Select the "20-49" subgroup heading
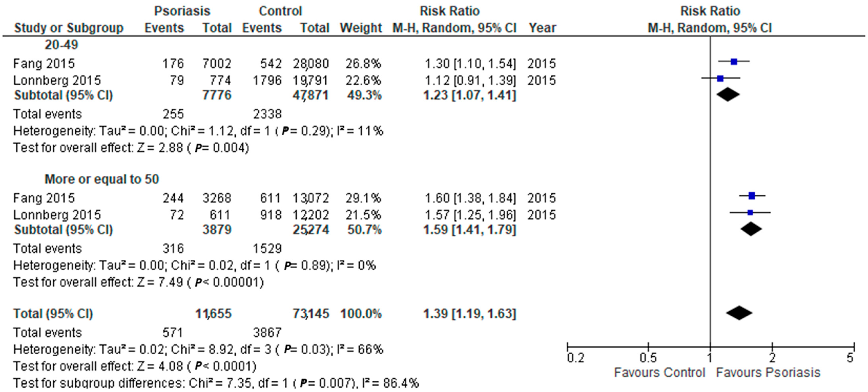This screenshot has width=868, height=392. coord(61,44)
